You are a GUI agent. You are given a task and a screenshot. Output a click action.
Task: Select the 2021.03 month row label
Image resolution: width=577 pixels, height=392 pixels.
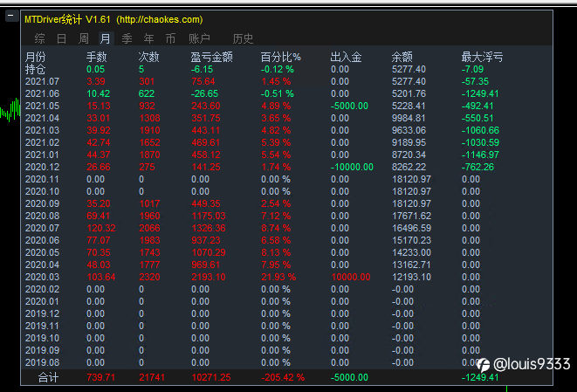(42, 130)
